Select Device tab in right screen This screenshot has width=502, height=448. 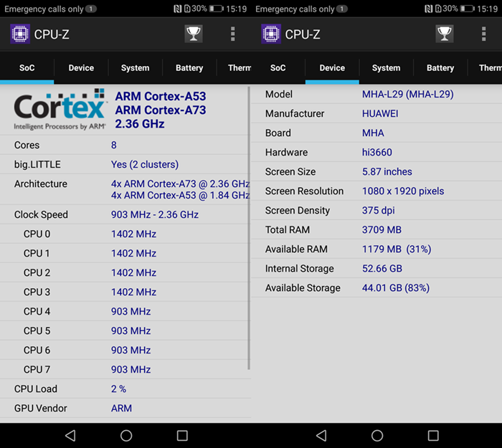332,68
